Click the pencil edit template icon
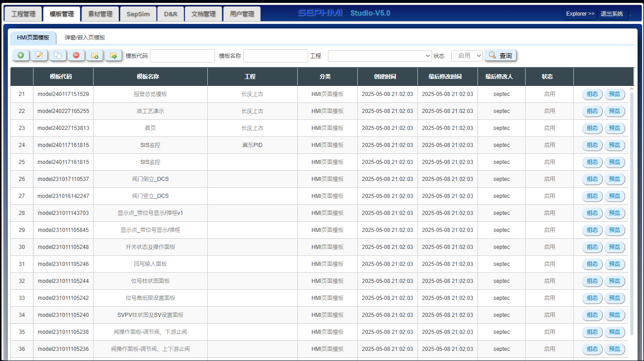This screenshot has width=644, height=361. (x=39, y=56)
